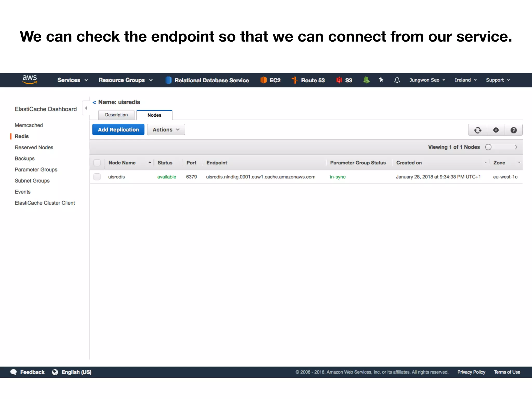
Task: Open the EC2 shortcut
Action: coord(270,80)
